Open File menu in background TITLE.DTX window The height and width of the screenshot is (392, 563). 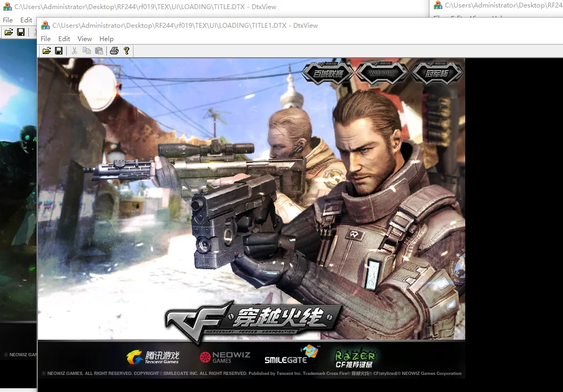tap(7, 20)
